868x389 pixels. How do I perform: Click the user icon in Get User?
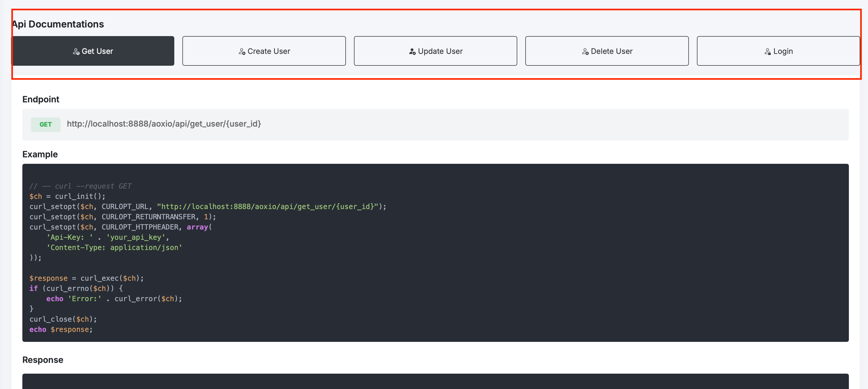tap(76, 51)
